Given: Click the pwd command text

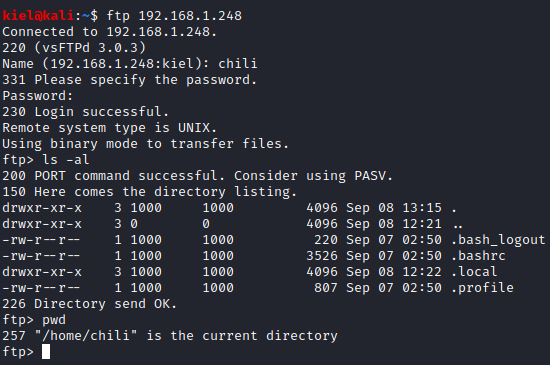Looking at the screenshot, I should pos(54,320).
